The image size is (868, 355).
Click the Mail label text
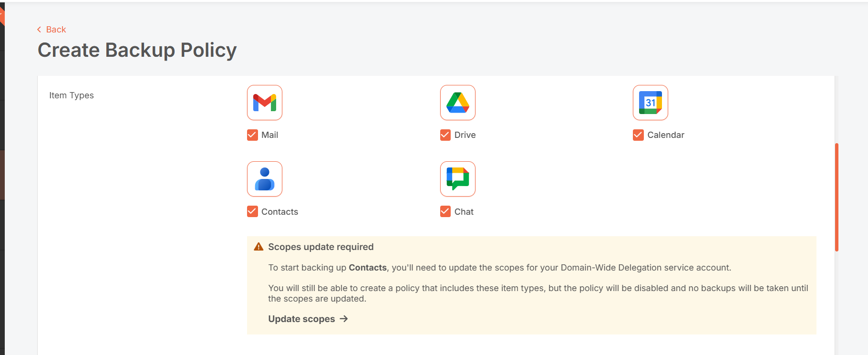coord(269,135)
